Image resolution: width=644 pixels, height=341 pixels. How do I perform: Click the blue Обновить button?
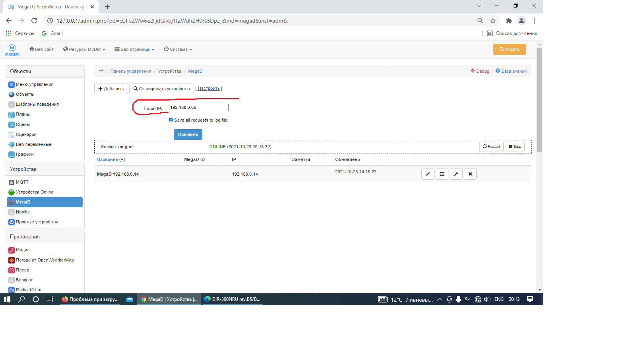pos(188,134)
